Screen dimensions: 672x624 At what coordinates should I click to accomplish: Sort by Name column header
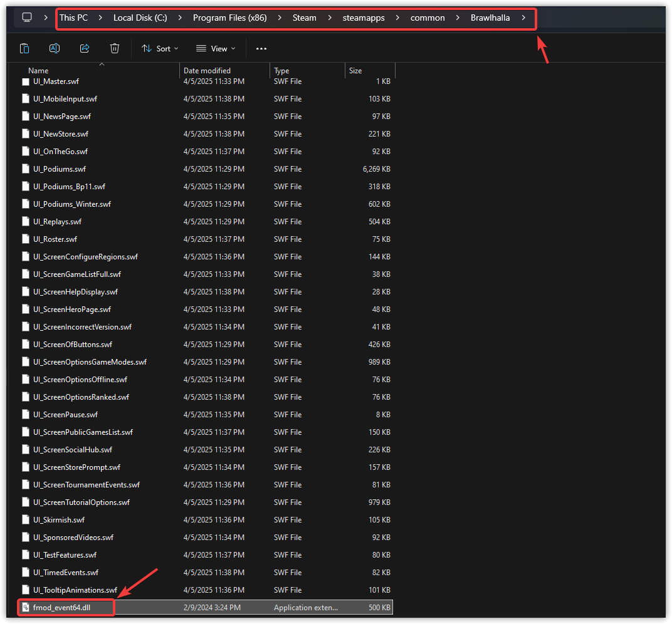[38, 71]
